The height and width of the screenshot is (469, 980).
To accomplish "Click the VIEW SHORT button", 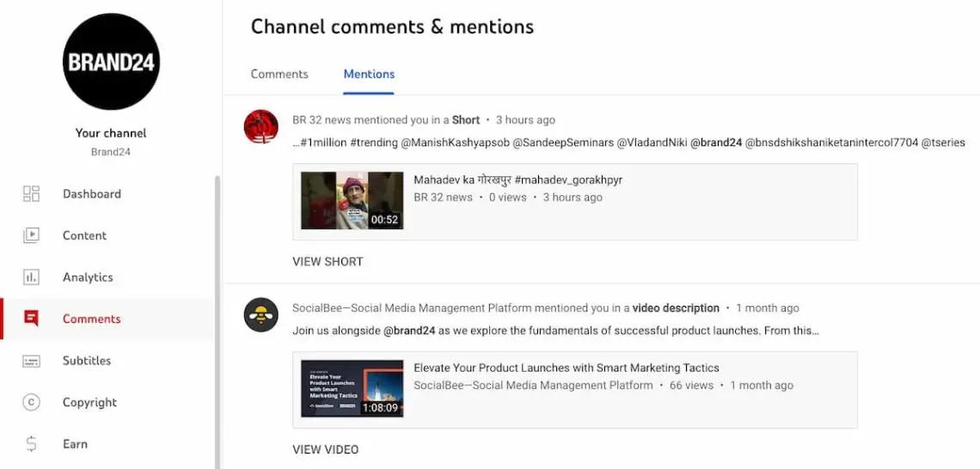I will tap(328, 262).
